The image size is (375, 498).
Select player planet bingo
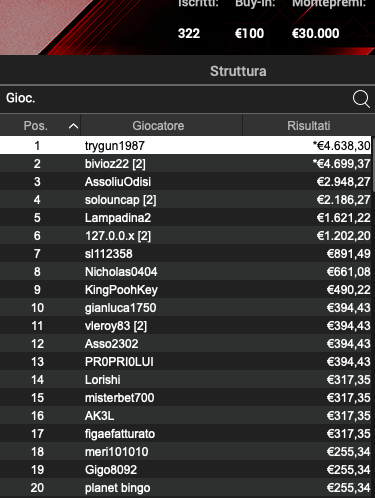(x=185, y=487)
